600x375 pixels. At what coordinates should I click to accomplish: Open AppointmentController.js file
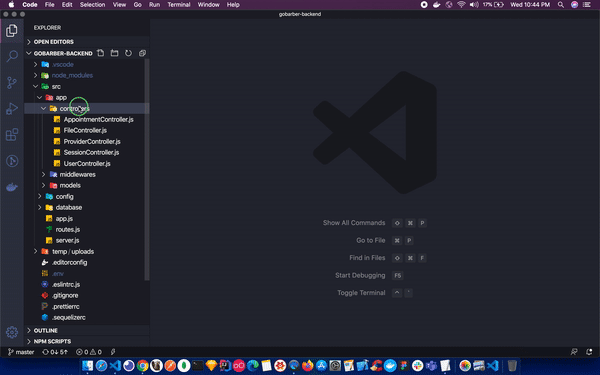point(87,119)
